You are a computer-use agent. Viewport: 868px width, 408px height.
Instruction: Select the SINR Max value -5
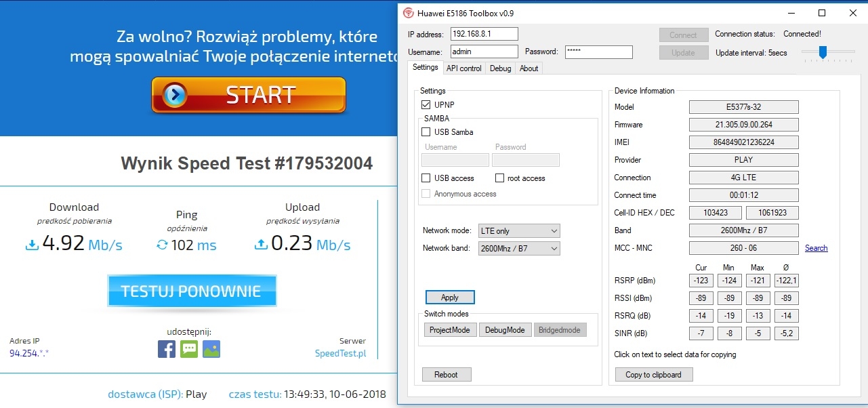pyautogui.click(x=758, y=333)
